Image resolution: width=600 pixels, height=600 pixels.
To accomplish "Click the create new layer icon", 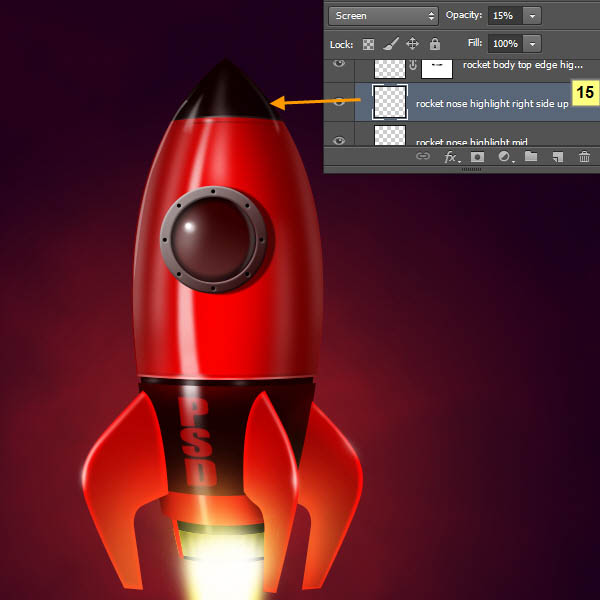I will [x=557, y=157].
